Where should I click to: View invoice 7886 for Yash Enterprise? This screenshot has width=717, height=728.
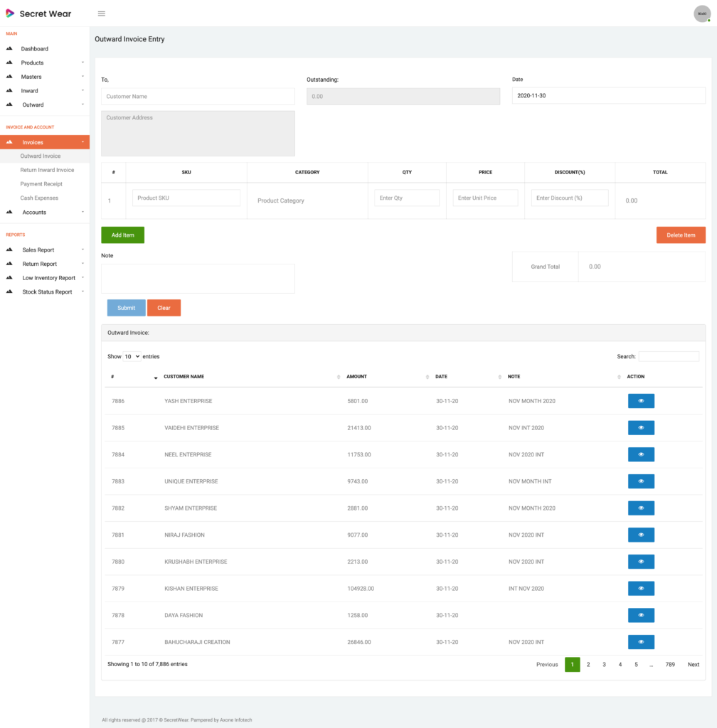point(640,401)
